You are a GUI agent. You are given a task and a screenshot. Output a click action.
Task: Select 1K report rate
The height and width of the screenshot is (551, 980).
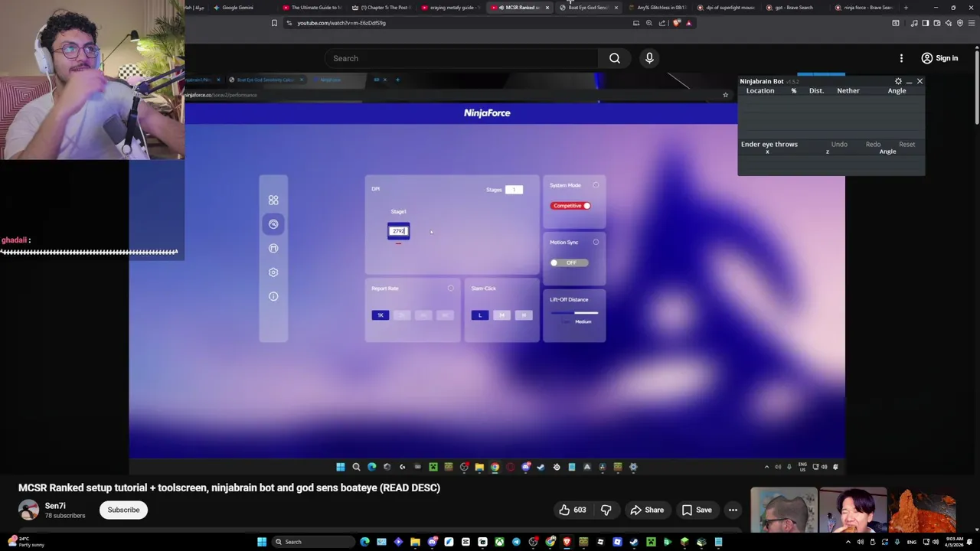(381, 315)
